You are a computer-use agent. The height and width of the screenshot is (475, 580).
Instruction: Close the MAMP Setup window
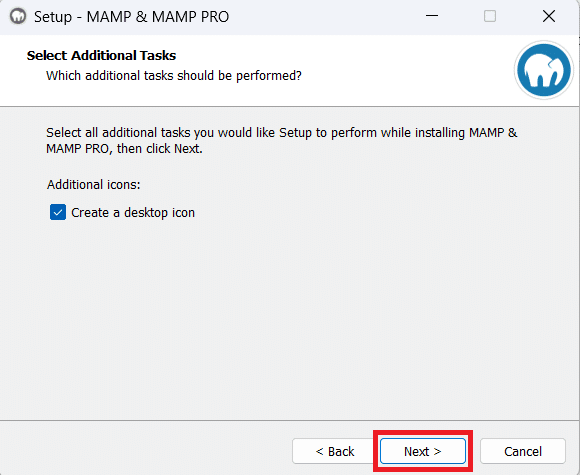[x=549, y=16]
